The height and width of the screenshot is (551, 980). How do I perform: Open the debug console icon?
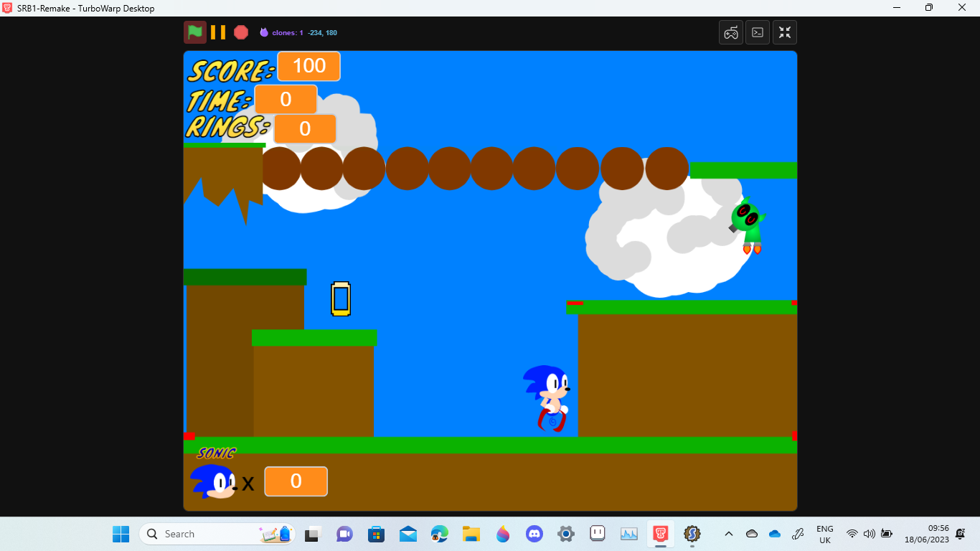tap(758, 32)
